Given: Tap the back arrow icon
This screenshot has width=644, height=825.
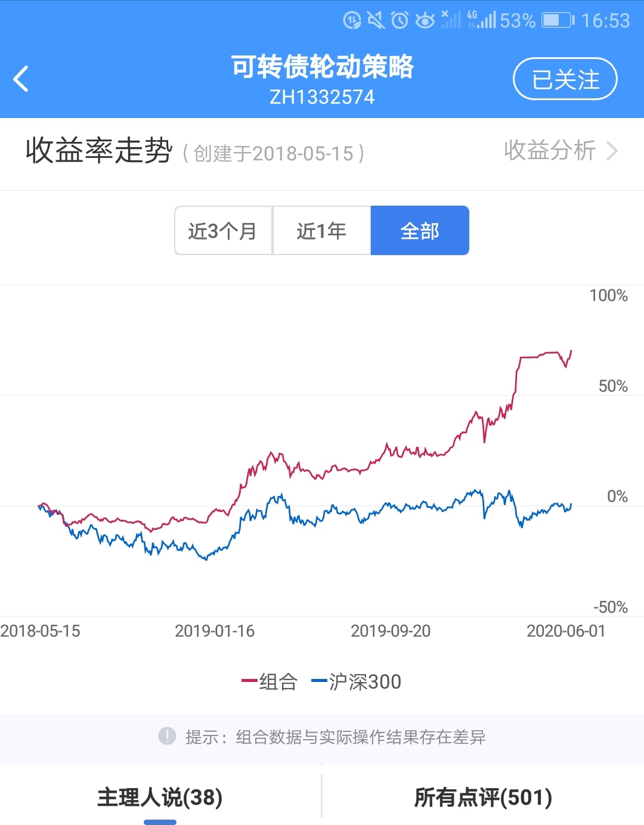Looking at the screenshot, I should coord(21,79).
